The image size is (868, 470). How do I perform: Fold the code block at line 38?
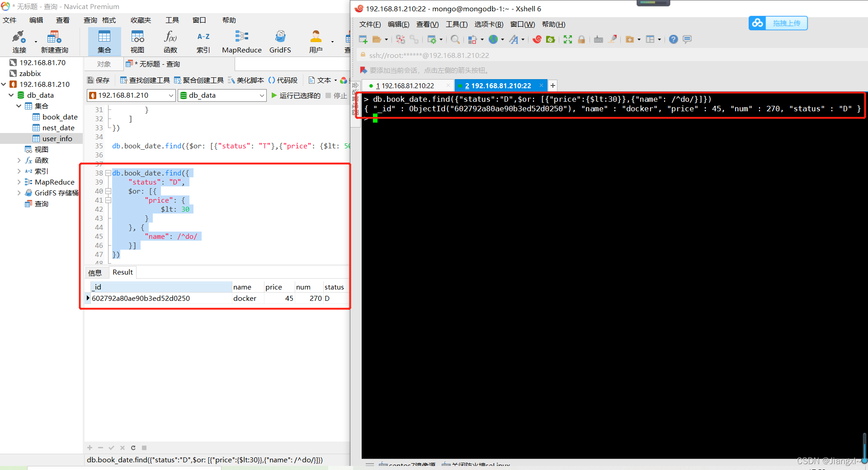point(108,173)
